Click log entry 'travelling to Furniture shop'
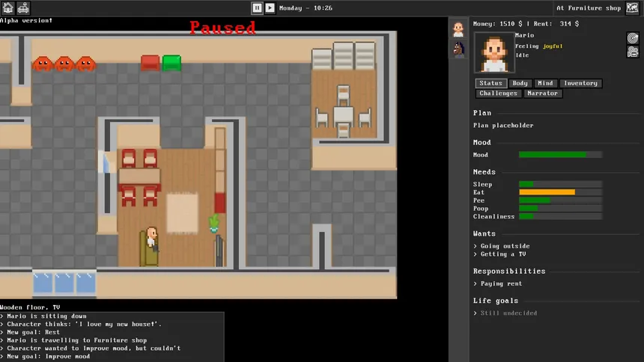This screenshot has width=644, height=362. (73, 340)
